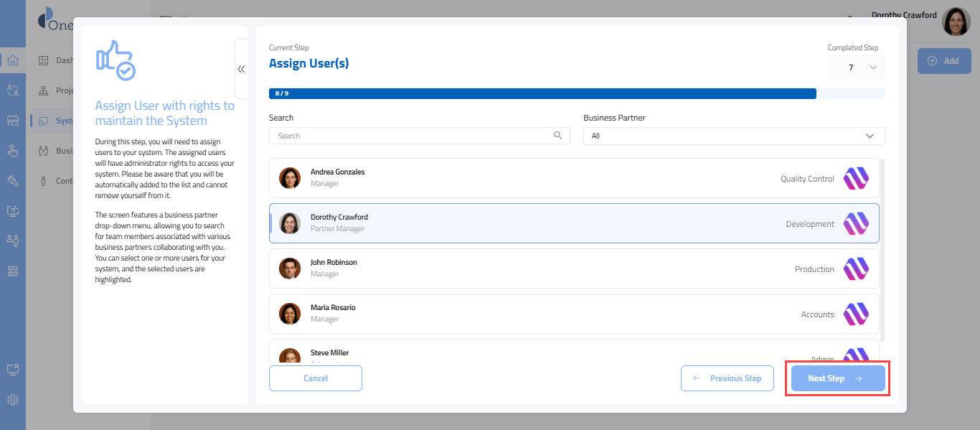The width and height of the screenshot is (980, 430).
Task: Select the gavel icon in left sidebar
Action: pos(12,180)
